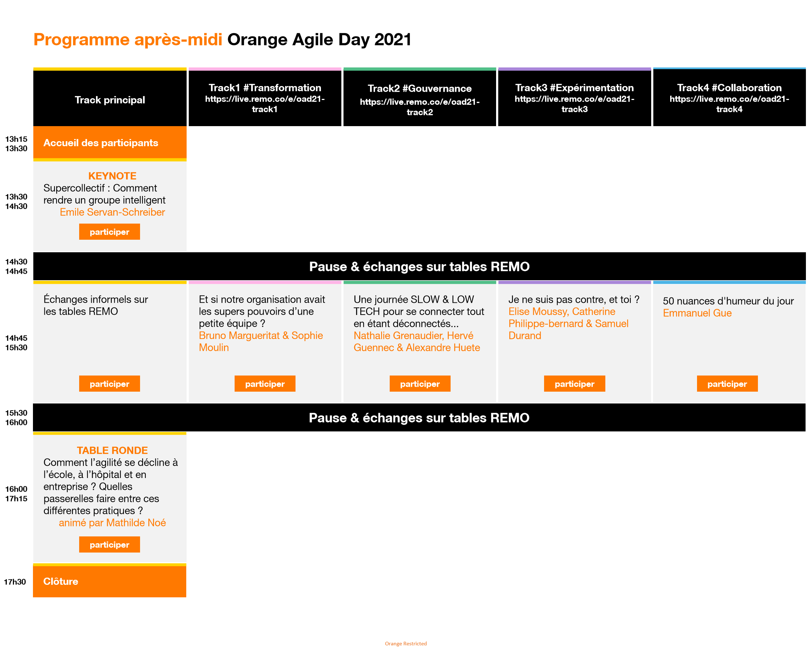Open Track3 #Expérimentation remo link
This screenshot has height=650, width=812.
click(x=575, y=104)
